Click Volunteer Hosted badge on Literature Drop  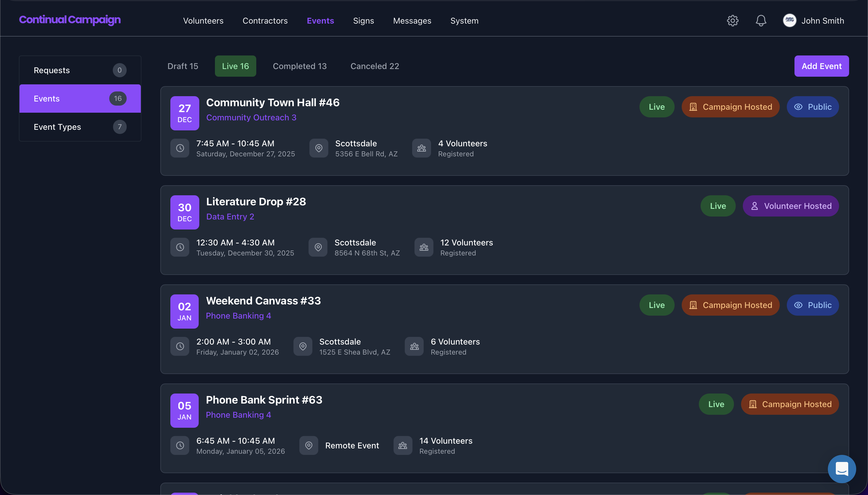coord(790,206)
